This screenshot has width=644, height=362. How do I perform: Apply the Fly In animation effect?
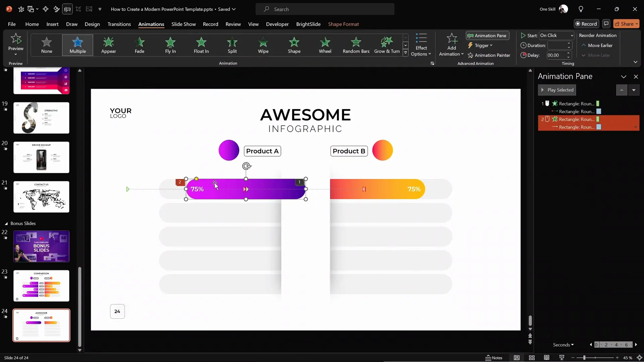170,45
